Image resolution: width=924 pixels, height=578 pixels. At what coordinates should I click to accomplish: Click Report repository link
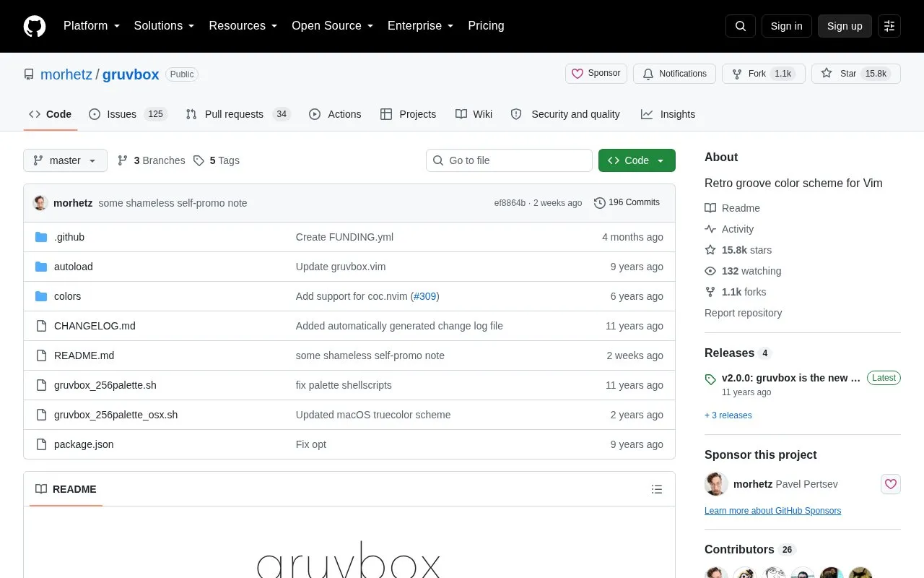coord(743,313)
